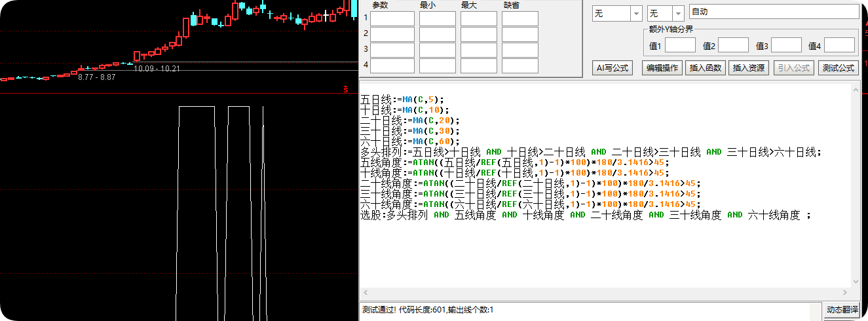Click row 3 最大 field
Viewport: 868px width, 321px height.
point(479,50)
